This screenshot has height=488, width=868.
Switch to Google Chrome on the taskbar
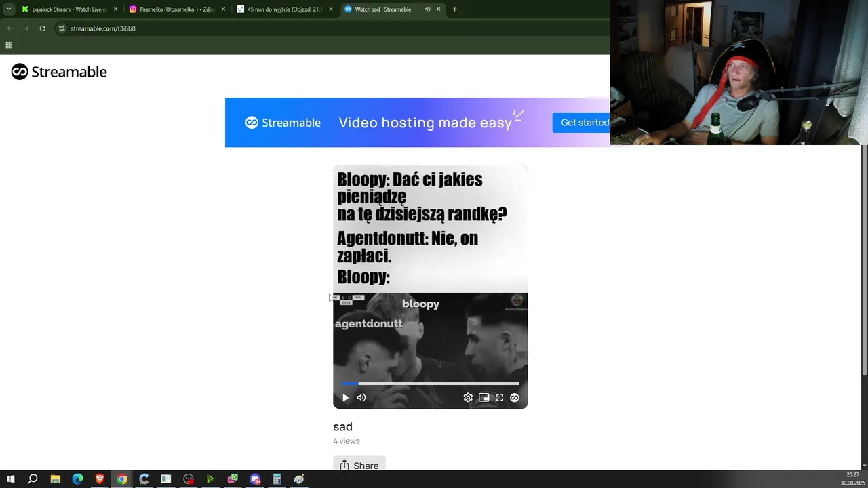click(x=122, y=479)
